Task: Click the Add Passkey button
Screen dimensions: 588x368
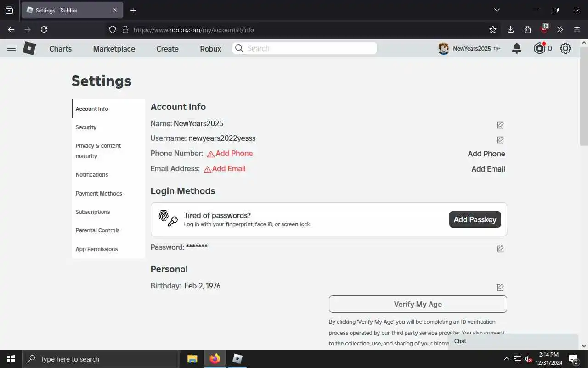Action: point(475,219)
